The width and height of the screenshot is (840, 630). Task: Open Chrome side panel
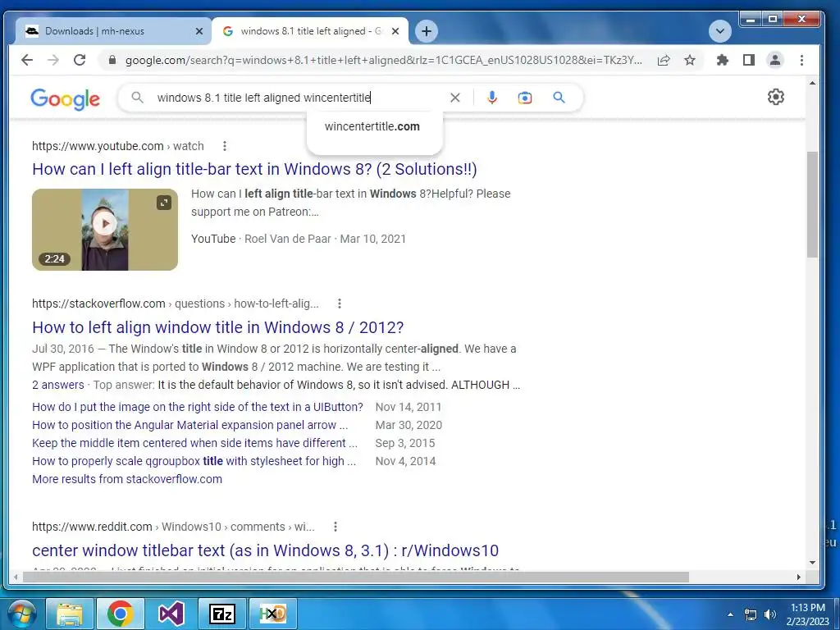tap(749, 60)
